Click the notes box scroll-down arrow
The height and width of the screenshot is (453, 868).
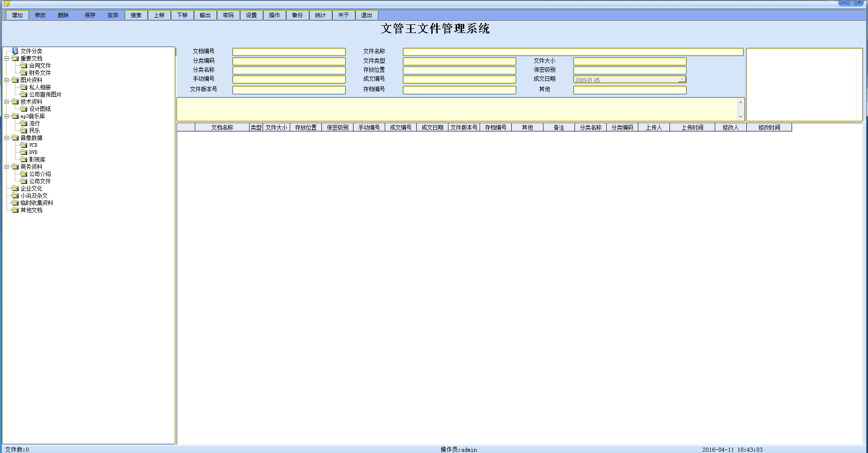click(741, 117)
